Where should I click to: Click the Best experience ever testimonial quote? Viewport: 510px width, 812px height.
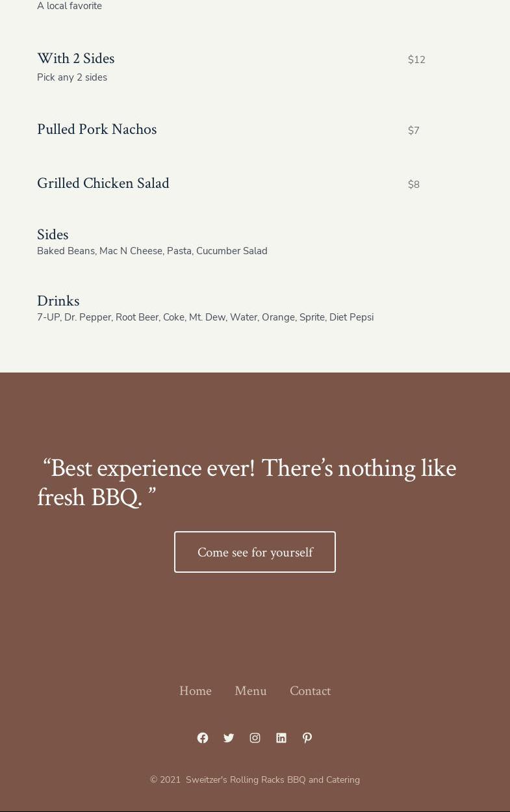click(247, 482)
